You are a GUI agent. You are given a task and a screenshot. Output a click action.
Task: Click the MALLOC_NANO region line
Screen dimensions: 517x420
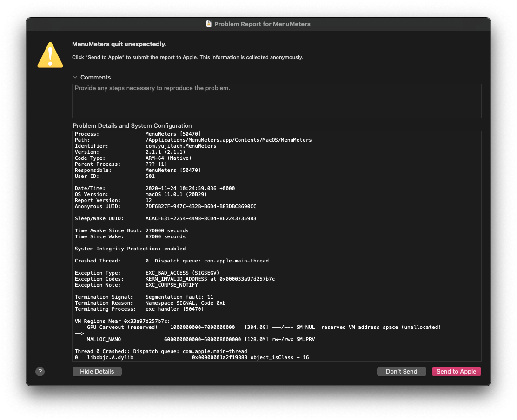200,339
